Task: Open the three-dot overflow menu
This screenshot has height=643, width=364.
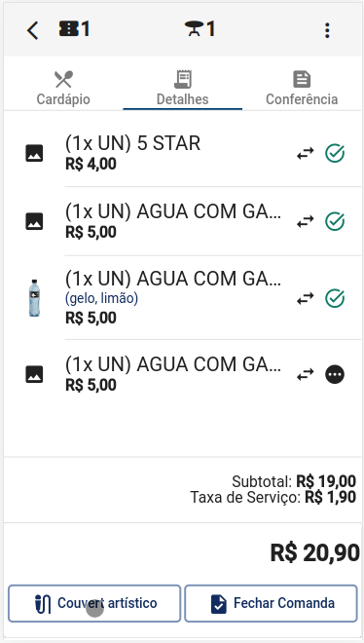Action: point(327,30)
